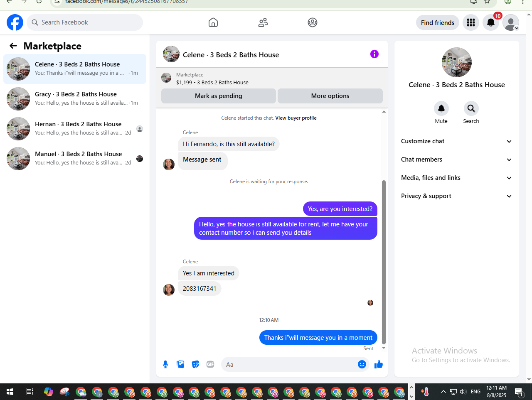
Task: Click the 'Yes, are you interested?' bubble
Action: [340, 209]
